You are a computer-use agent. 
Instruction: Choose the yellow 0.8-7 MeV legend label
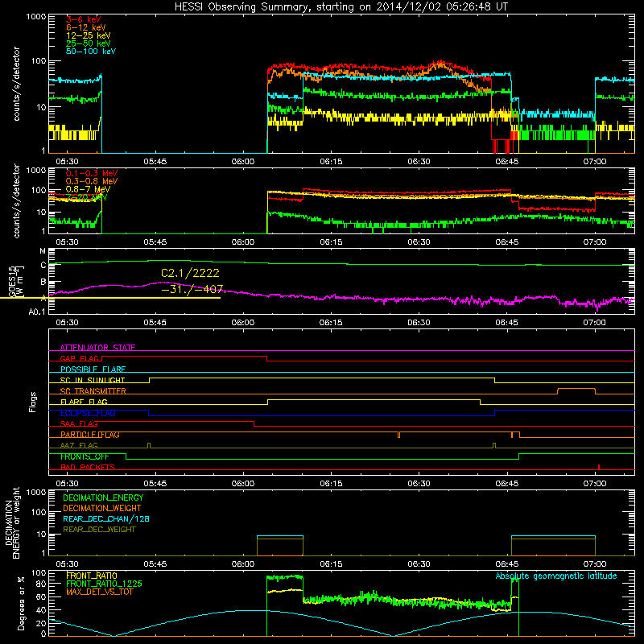click(x=89, y=189)
